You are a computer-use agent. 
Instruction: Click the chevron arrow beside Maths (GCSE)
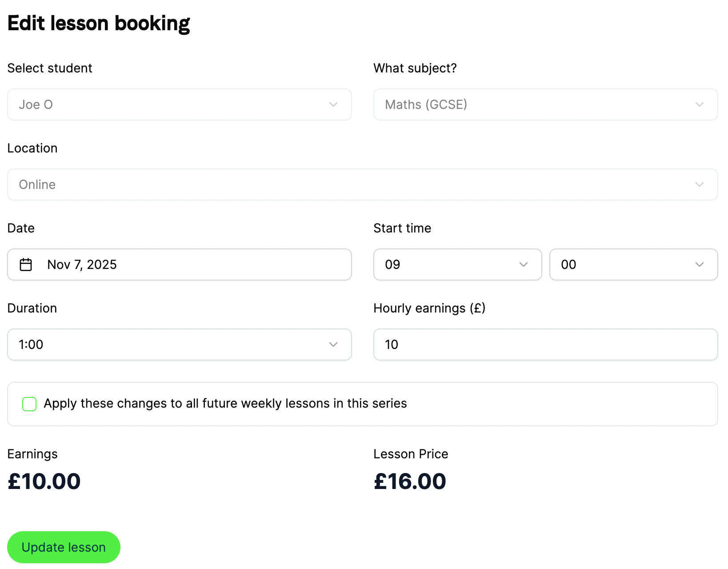700,104
